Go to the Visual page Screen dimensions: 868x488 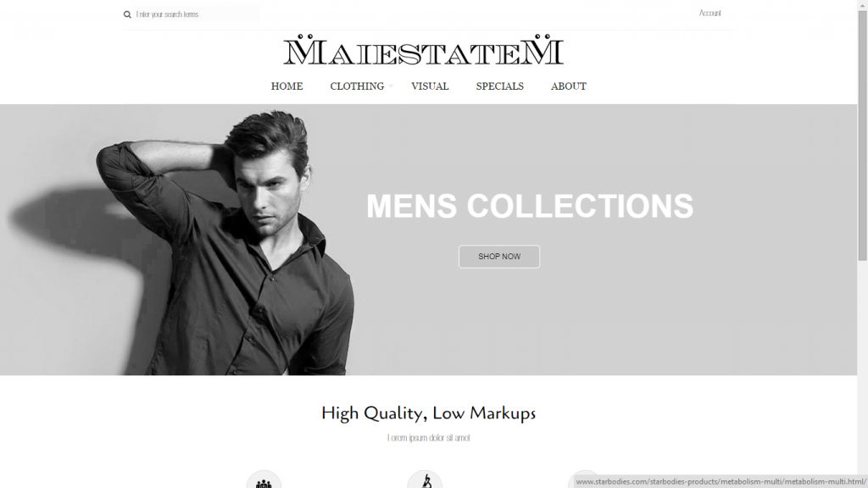(430, 86)
